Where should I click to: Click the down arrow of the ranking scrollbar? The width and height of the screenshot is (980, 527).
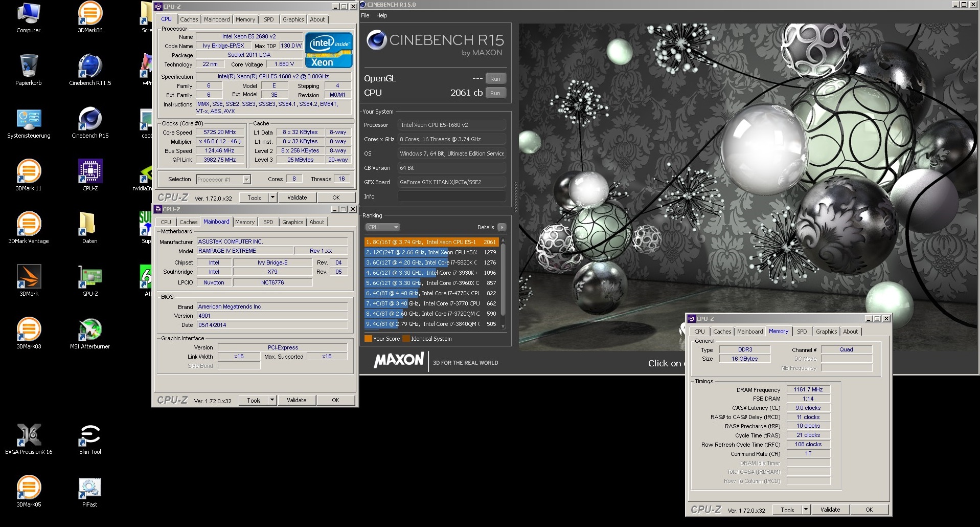pos(503,326)
